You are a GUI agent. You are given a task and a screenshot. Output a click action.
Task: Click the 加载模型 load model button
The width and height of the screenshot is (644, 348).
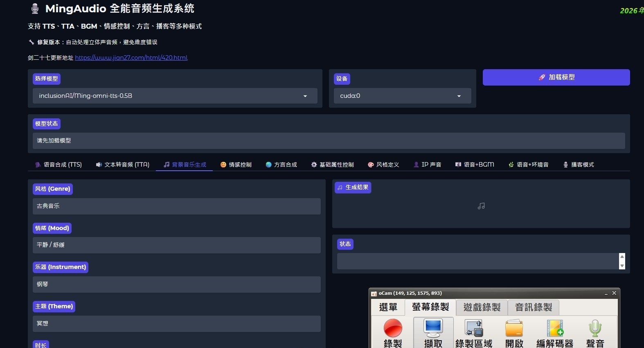[x=556, y=77]
